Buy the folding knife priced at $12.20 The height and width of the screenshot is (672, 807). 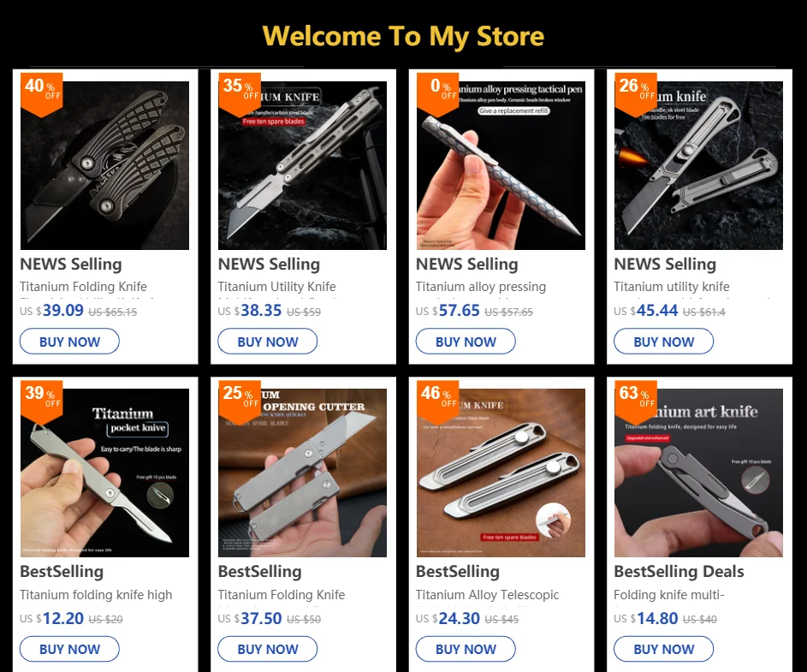click(x=69, y=649)
